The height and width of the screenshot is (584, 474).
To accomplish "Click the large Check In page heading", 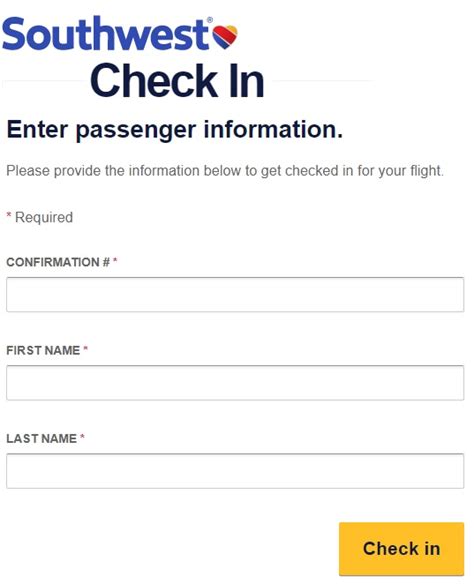I will point(177,81).
